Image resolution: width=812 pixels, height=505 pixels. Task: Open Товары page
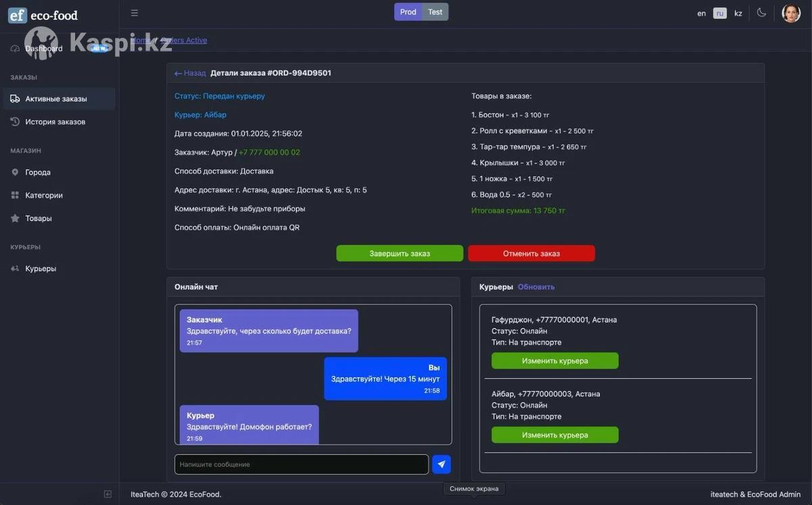pos(39,218)
